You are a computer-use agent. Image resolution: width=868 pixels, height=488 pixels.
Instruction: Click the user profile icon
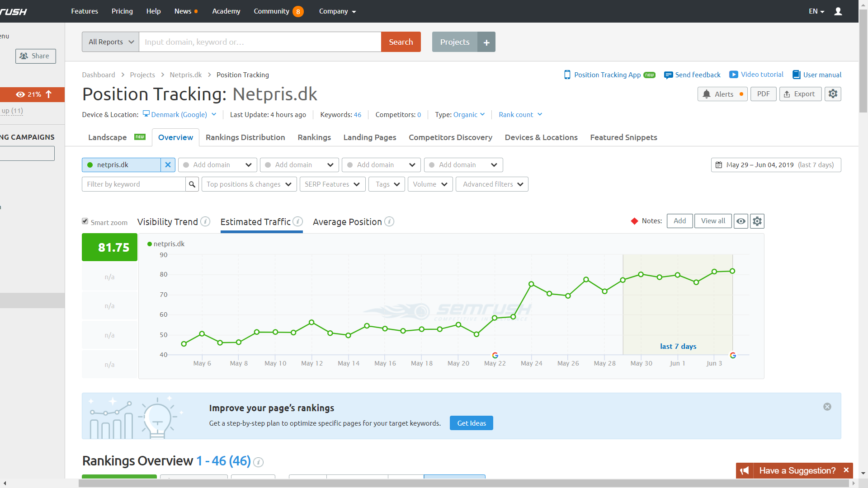[838, 11]
